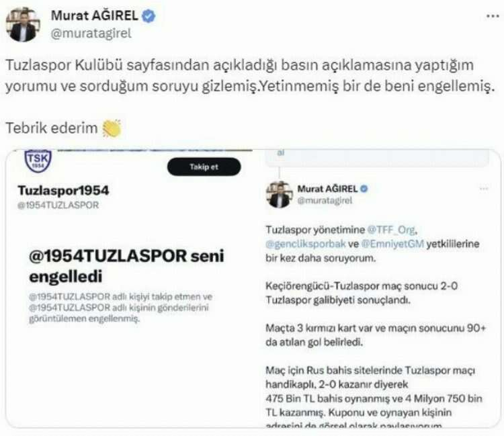Open Murat AĞIREL's profile avatar
The width and height of the screenshot is (504, 436).
click(22, 25)
